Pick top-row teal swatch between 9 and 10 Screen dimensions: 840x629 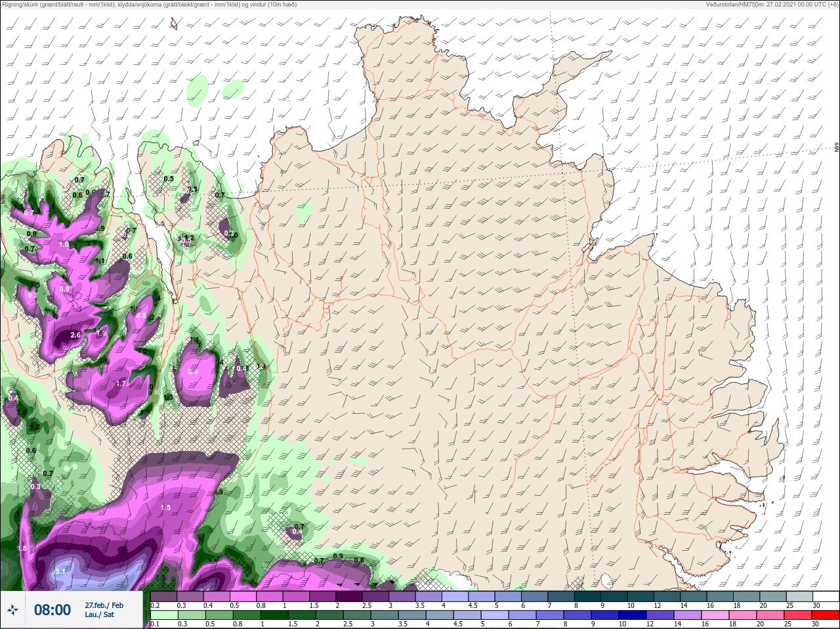(x=614, y=597)
